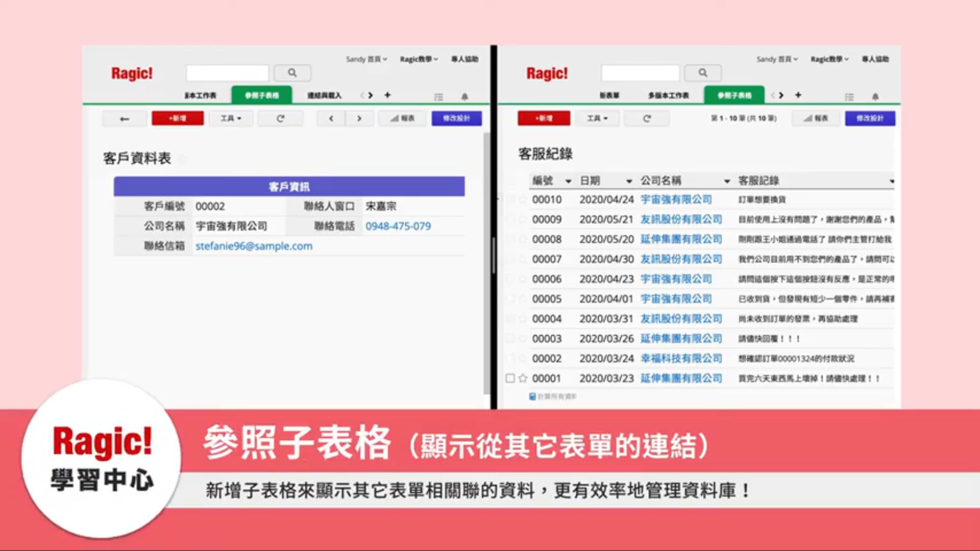
Task: Refresh the 客服紀錄 listing in the right panel
Action: (647, 118)
